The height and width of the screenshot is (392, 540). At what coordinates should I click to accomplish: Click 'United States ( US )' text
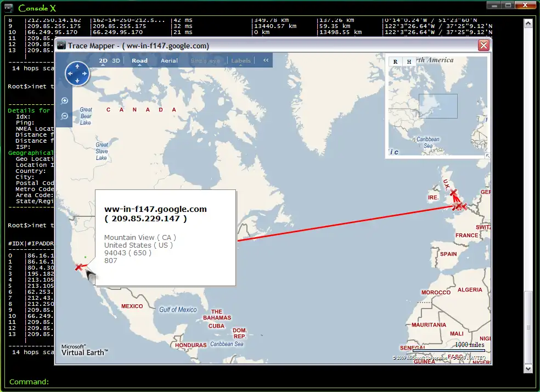(138, 245)
